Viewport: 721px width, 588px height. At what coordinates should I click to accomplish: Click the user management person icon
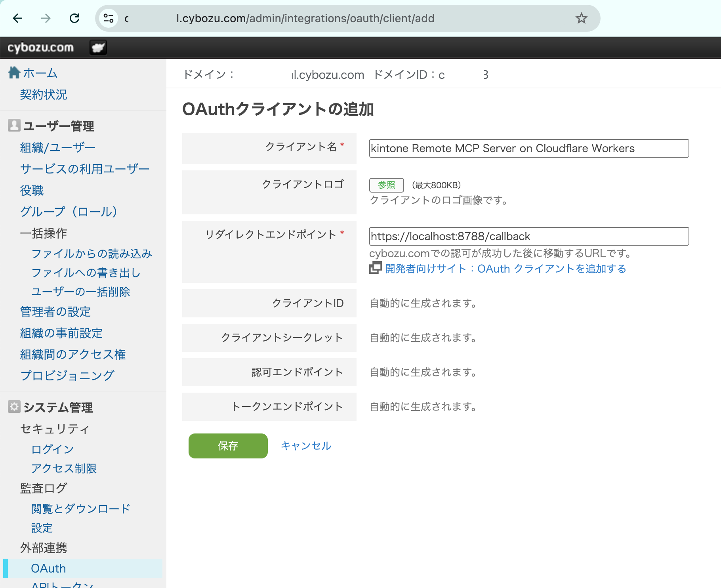[13, 125]
